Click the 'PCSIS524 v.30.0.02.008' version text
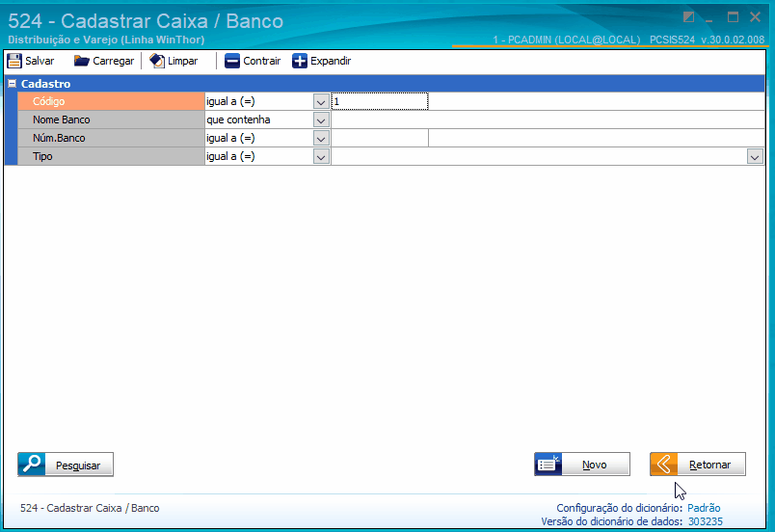Screen dimensions: 775x532 click(x=707, y=40)
